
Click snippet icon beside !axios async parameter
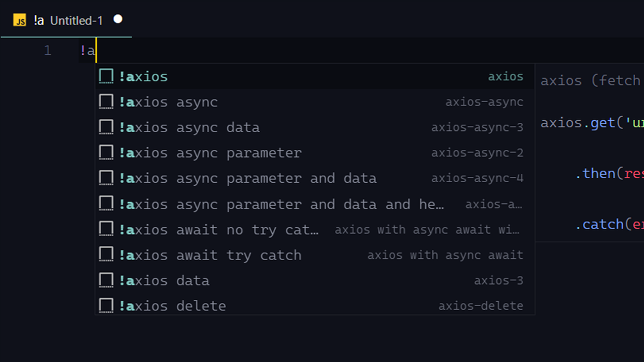(x=106, y=153)
